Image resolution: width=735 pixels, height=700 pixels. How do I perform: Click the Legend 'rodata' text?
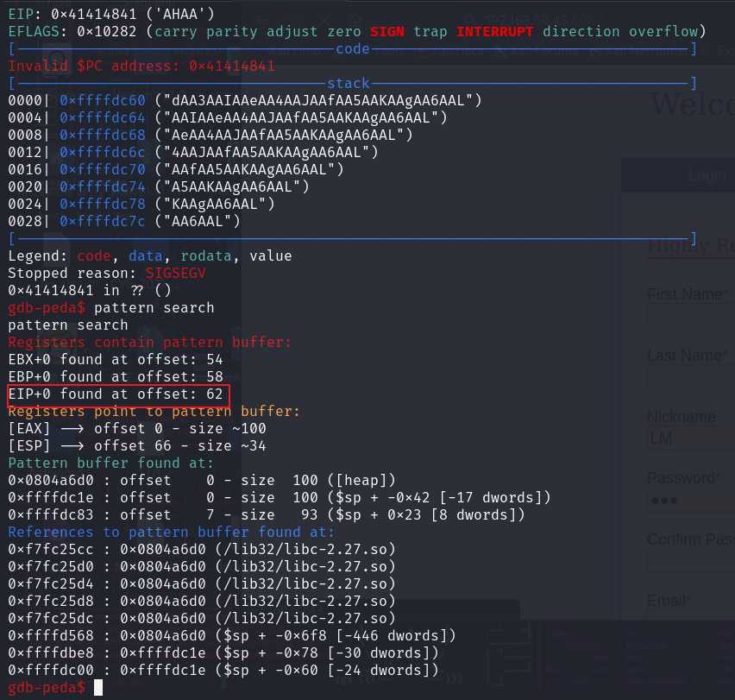[206, 256]
